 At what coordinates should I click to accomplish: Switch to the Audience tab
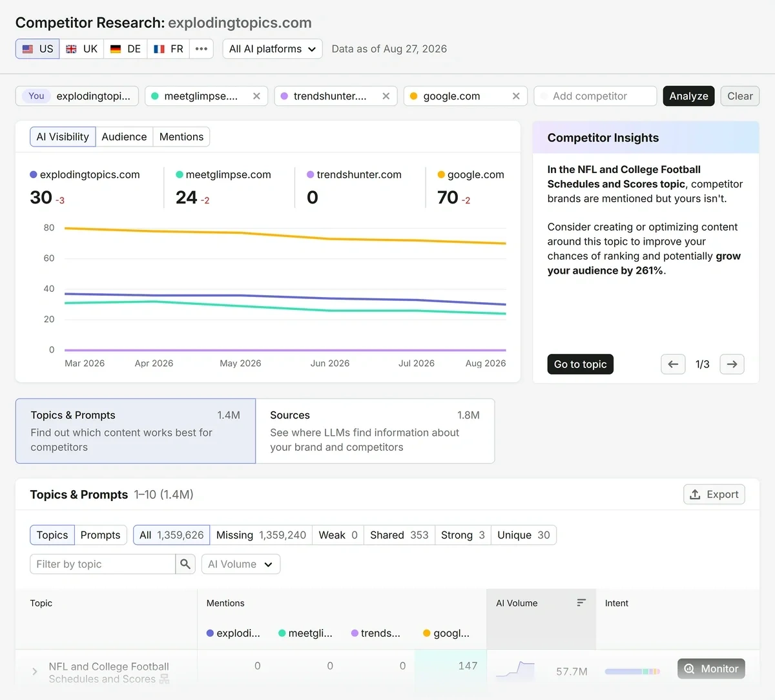124,137
